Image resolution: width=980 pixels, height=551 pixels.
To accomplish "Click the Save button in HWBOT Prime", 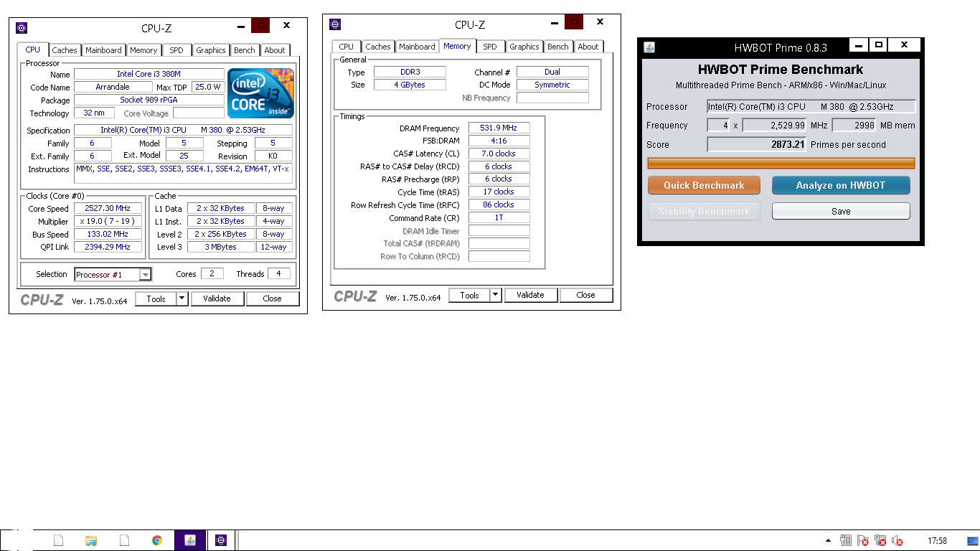I will [841, 211].
